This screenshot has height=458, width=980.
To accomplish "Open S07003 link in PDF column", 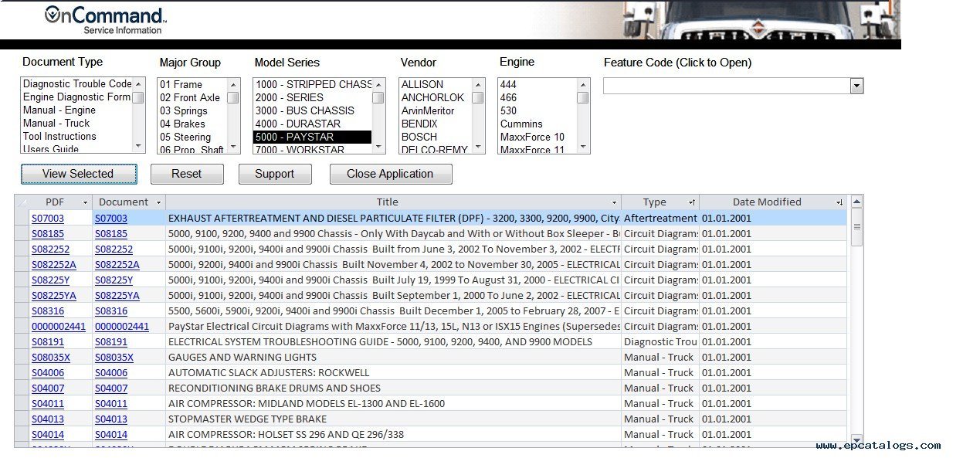I will click(x=48, y=219).
